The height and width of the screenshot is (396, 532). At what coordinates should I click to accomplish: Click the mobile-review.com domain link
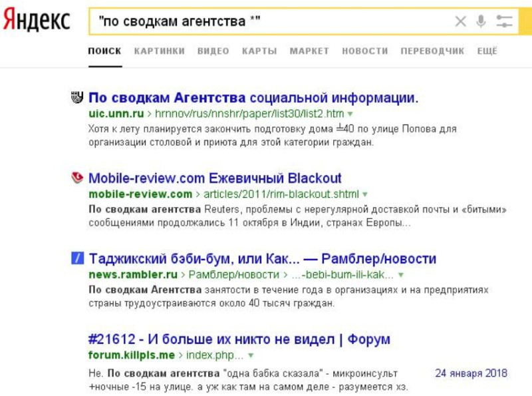(140, 194)
